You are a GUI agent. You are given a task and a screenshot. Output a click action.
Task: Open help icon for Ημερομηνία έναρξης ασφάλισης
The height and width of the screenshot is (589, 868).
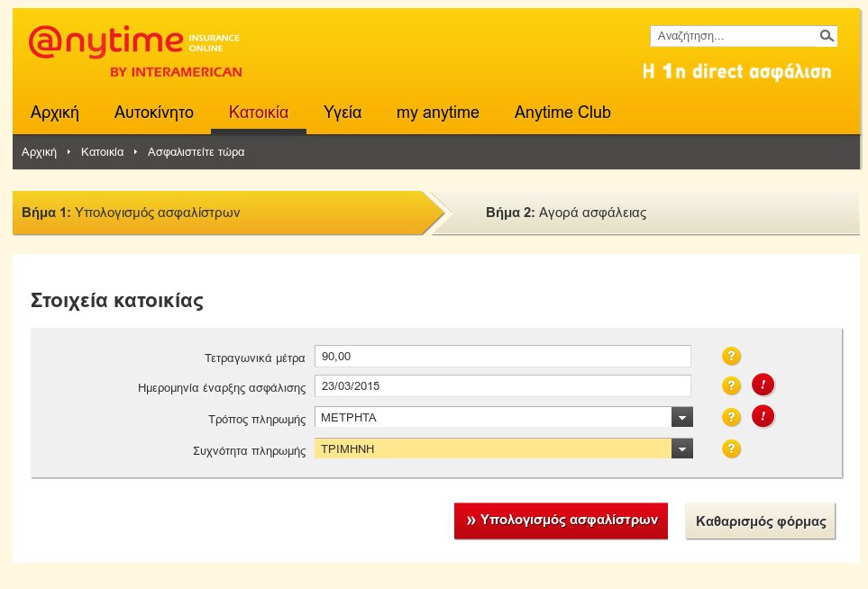coord(732,386)
